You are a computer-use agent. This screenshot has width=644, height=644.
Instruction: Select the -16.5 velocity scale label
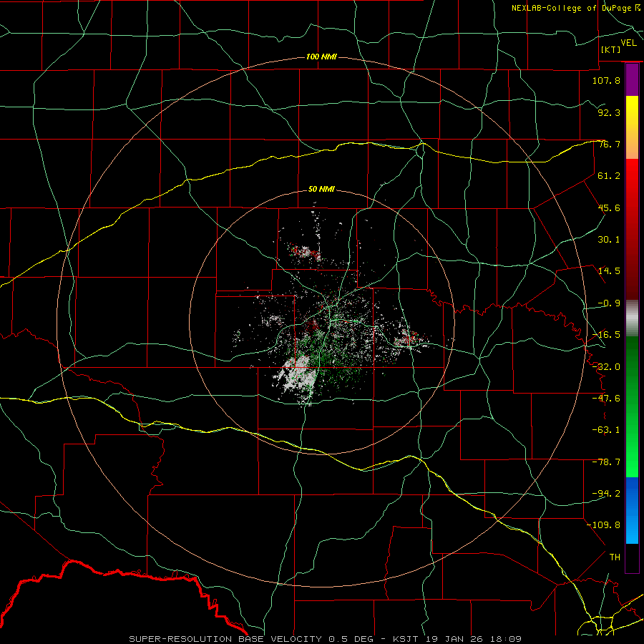pos(606,335)
